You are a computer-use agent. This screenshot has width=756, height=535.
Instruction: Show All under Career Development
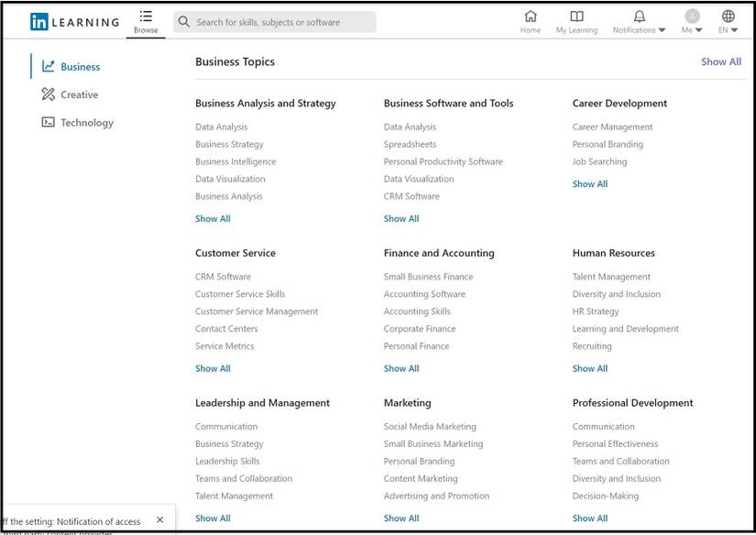pyautogui.click(x=589, y=183)
